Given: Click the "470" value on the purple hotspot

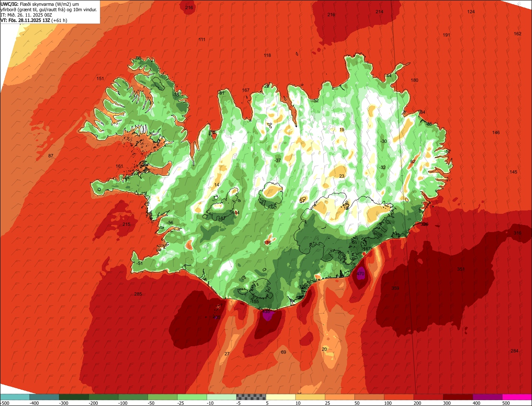Looking at the screenshot, I should pyautogui.click(x=360, y=274).
